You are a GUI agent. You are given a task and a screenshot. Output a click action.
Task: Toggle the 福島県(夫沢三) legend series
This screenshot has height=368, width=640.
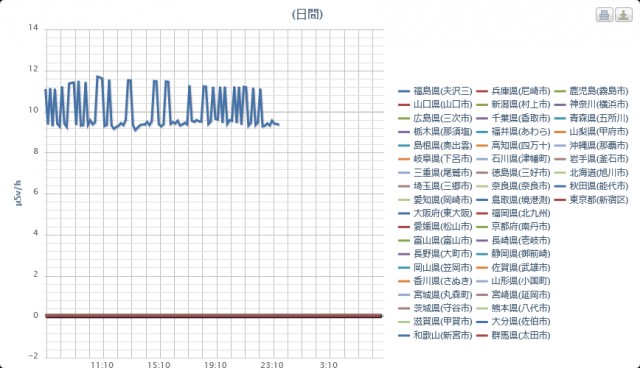[435, 91]
